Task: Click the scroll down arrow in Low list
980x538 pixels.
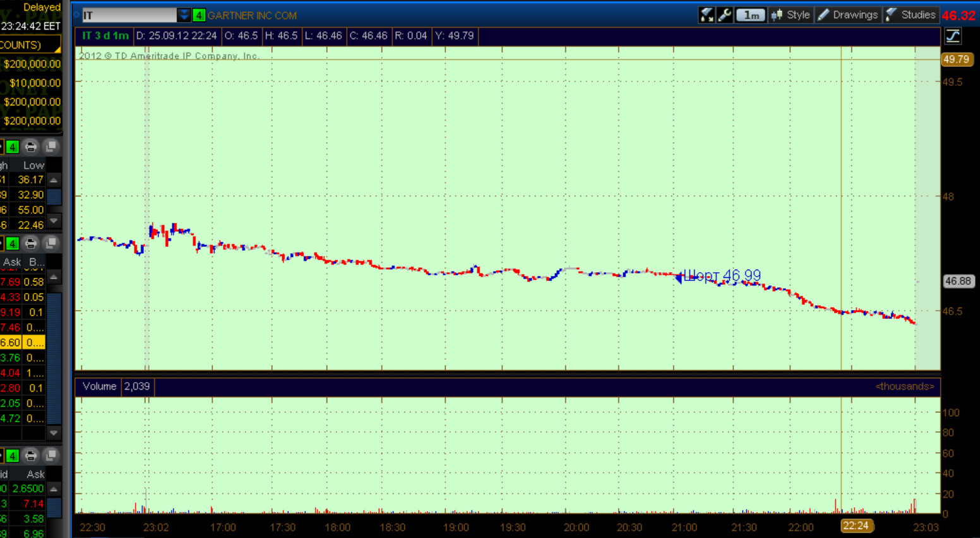Action: point(54,220)
